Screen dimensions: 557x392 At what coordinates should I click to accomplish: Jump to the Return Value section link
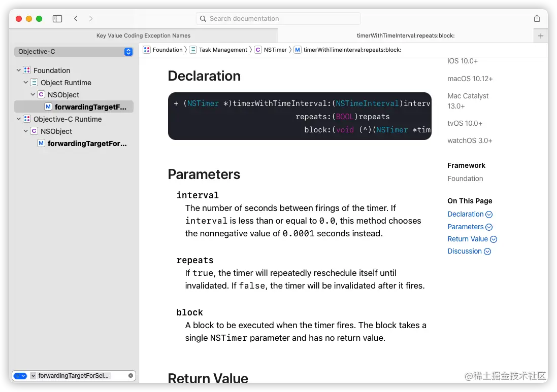pyautogui.click(x=468, y=239)
